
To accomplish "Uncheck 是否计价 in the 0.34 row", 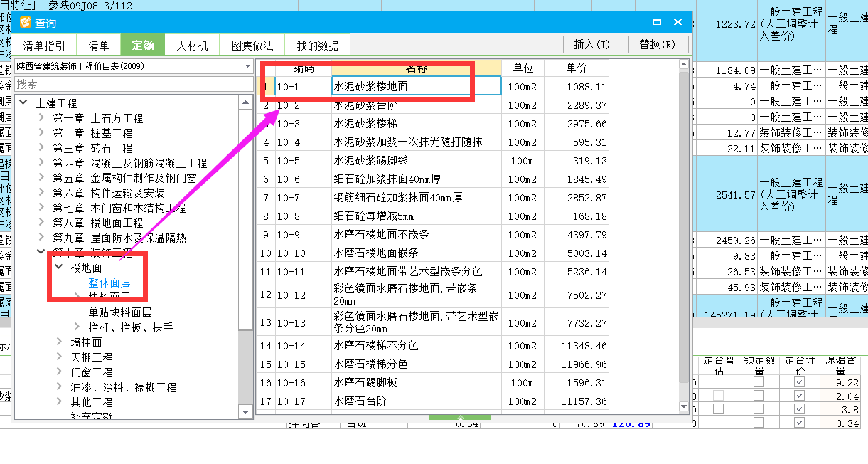I will pyautogui.click(x=800, y=423).
